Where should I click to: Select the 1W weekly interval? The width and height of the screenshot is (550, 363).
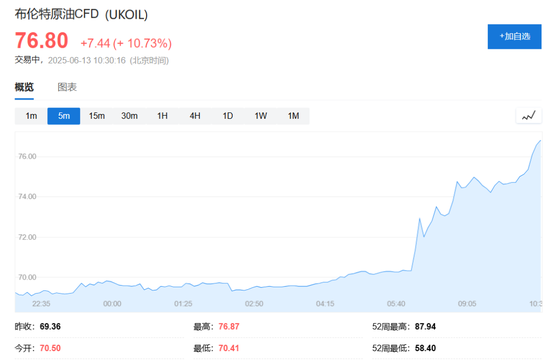point(261,116)
